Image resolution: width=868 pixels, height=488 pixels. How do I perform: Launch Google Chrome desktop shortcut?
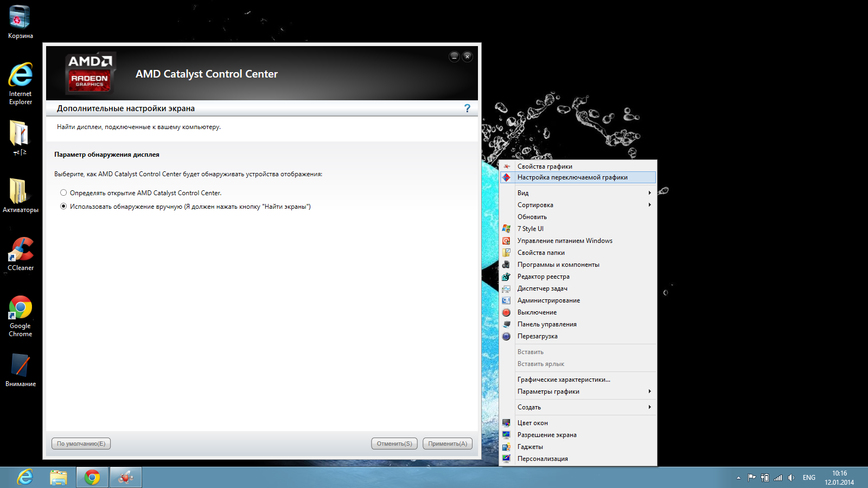(20, 317)
